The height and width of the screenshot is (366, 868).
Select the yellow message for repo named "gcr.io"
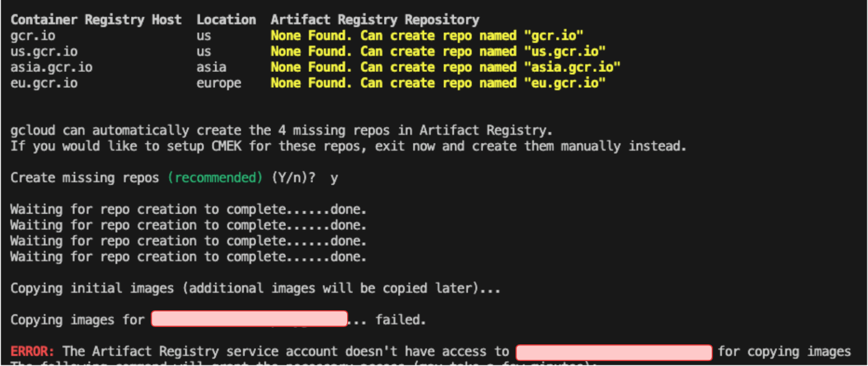tap(427, 36)
